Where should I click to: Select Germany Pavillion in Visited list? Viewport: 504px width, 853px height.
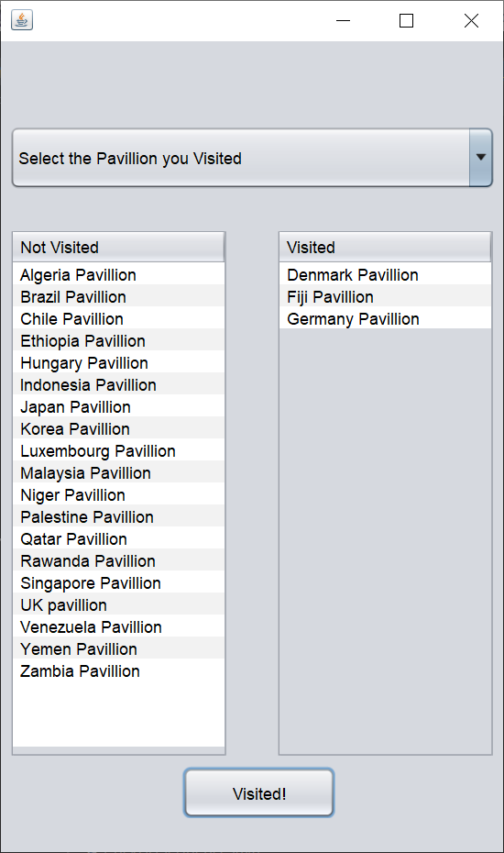pyautogui.click(x=385, y=318)
